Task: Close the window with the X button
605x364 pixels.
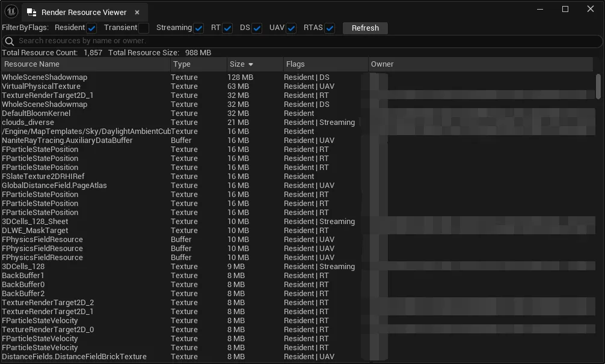Action: 591,9
